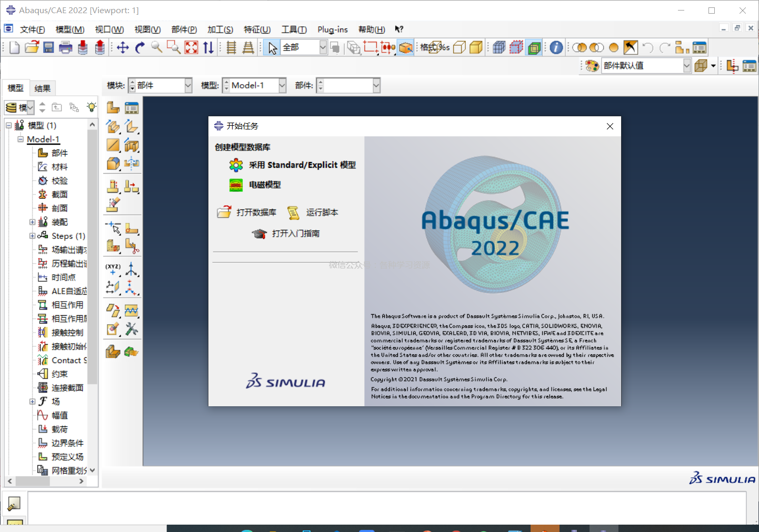Toggle the dashed-outline cube display icon
This screenshot has height=532, width=759.
coord(516,48)
